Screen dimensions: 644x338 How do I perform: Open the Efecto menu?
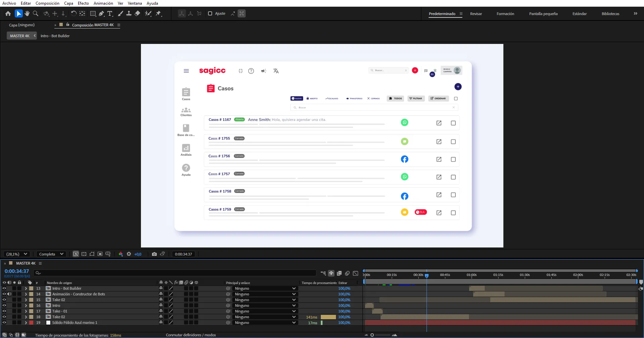click(83, 3)
